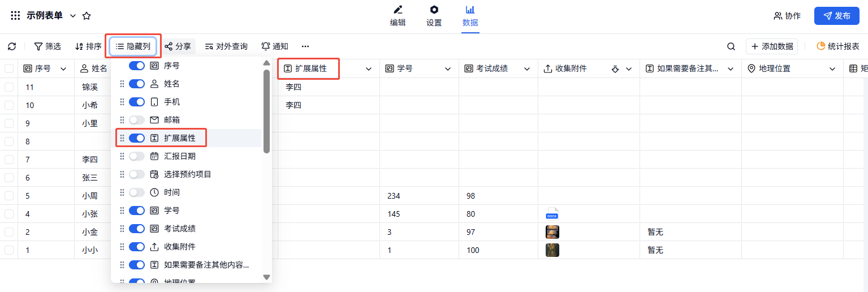Enable the 汇报日期 column toggle
The image size is (868, 292).
[137, 156]
